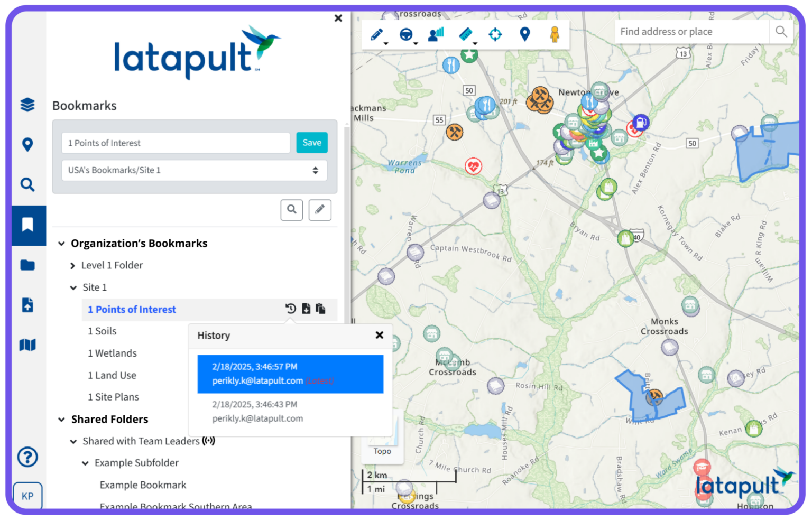This screenshot has height=521, width=812.
Task: Open the 1 Site Plans bookmark
Action: [x=113, y=397]
